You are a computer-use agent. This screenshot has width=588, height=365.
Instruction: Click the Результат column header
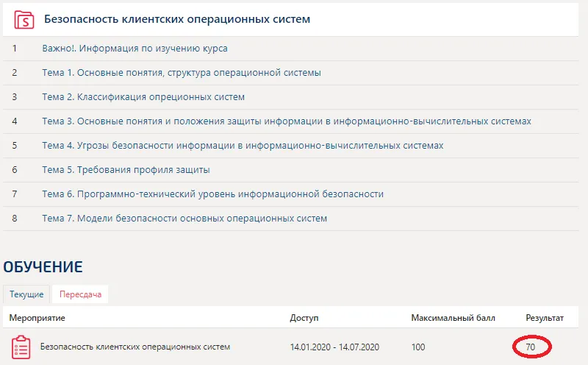[545, 318]
